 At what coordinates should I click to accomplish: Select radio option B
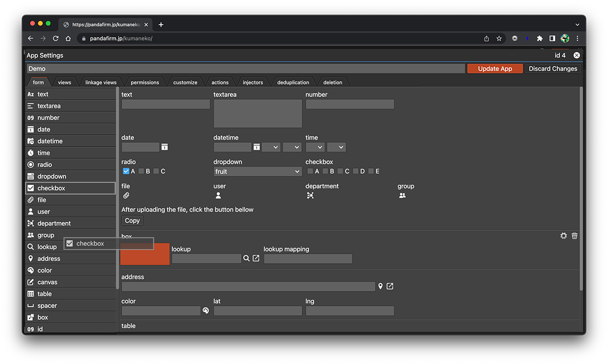coord(141,172)
